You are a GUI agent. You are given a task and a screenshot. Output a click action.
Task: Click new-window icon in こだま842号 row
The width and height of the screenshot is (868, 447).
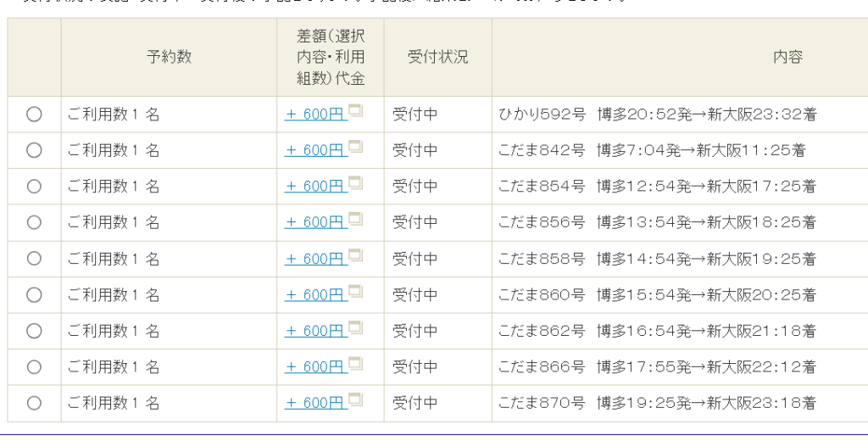(x=356, y=147)
